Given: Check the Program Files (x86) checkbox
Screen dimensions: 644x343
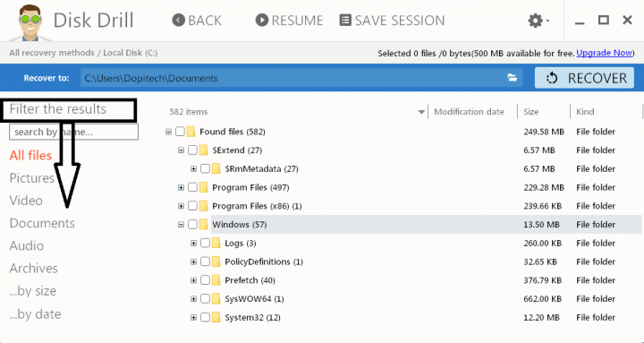Looking at the screenshot, I should pyautogui.click(x=192, y=206).
